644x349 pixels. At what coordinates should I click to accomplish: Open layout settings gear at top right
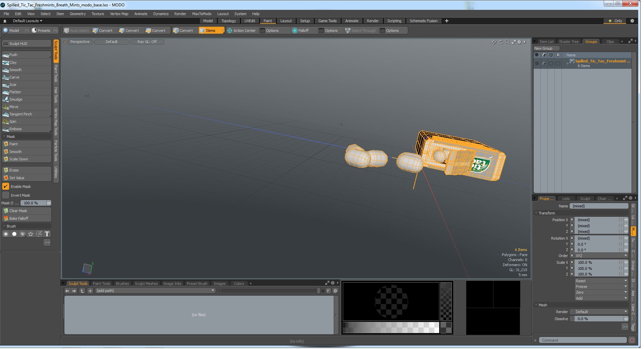click(632, 21)
